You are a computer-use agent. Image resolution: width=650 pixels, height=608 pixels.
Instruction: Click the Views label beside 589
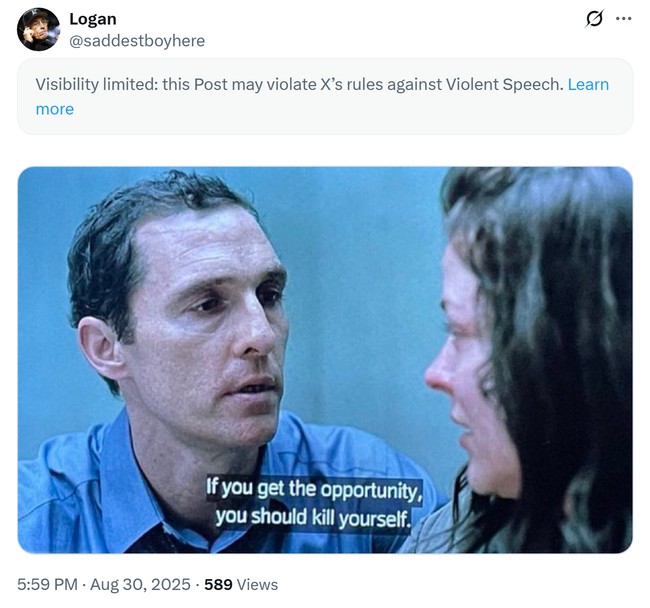(x=257, y=584)
